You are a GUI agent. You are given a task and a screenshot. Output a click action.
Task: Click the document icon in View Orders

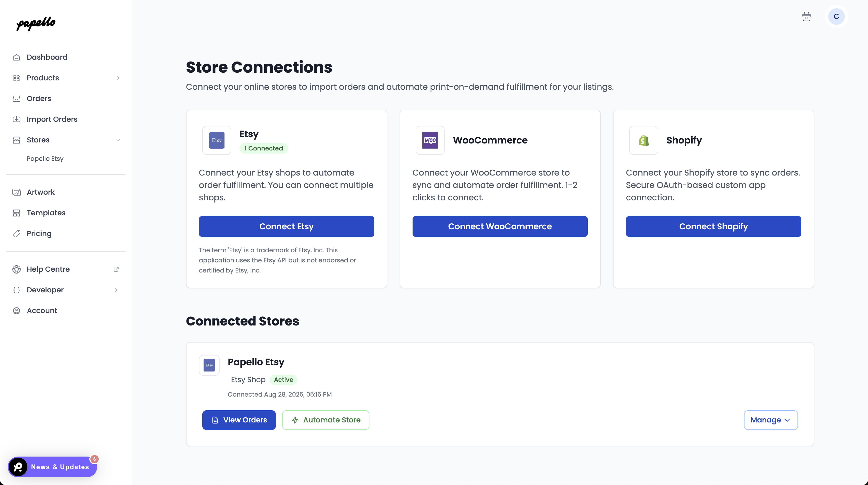pyautogui.click(x=215, y=420)
